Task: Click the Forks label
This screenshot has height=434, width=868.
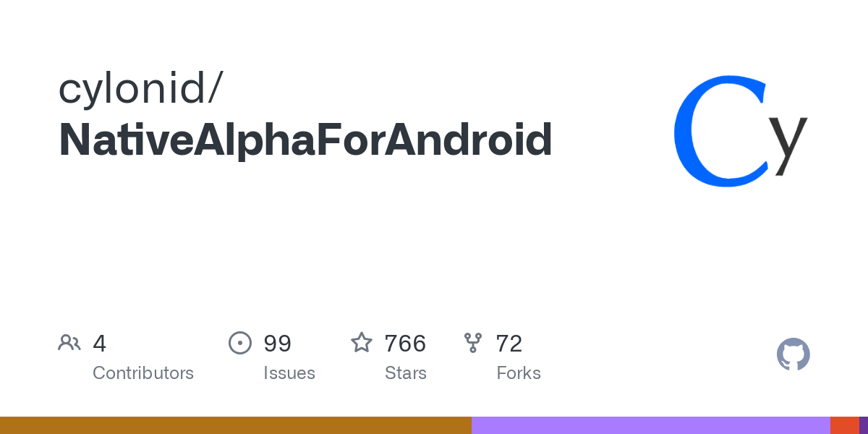Action: [x=519, y=373]
